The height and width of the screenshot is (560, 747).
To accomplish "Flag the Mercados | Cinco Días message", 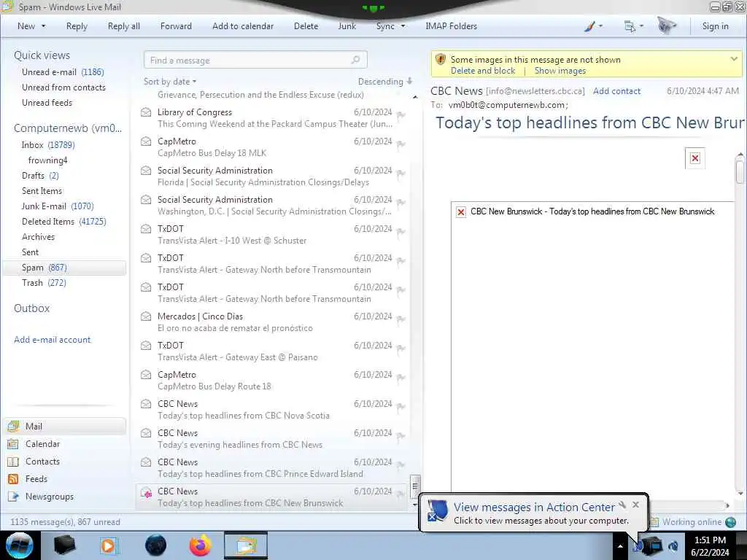I will click(401, 319).
